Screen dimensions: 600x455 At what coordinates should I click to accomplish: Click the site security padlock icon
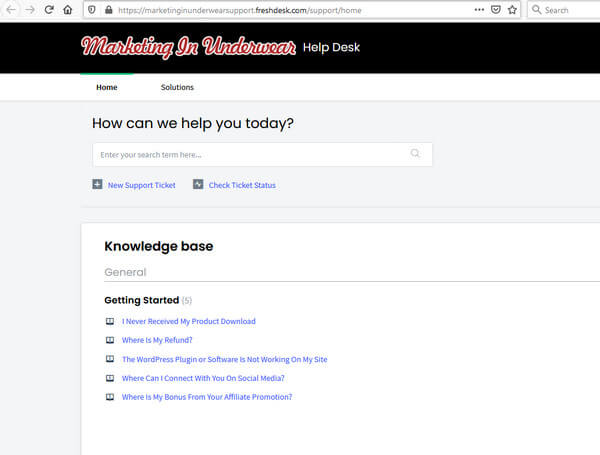tap(109, 10)
